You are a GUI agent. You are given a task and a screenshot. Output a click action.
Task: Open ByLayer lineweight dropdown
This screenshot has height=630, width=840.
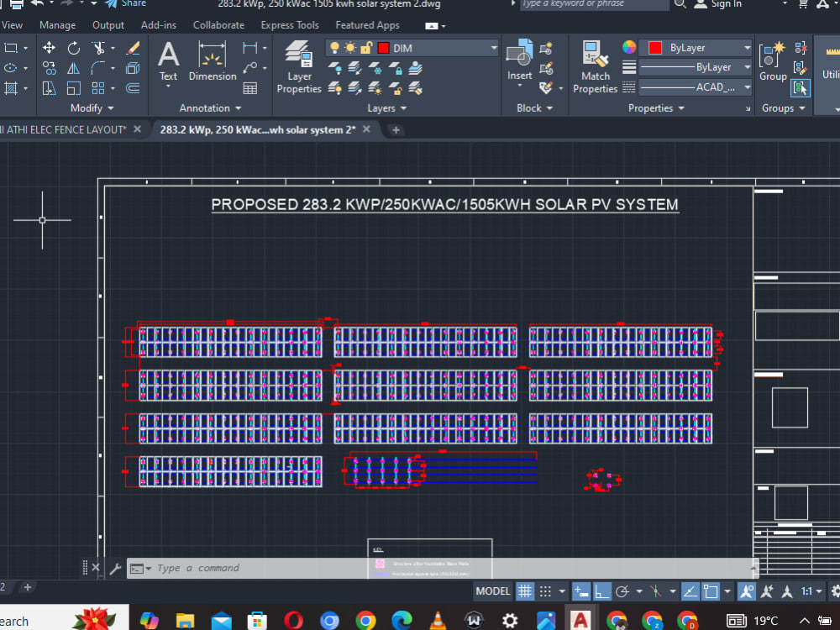point(747,67)
